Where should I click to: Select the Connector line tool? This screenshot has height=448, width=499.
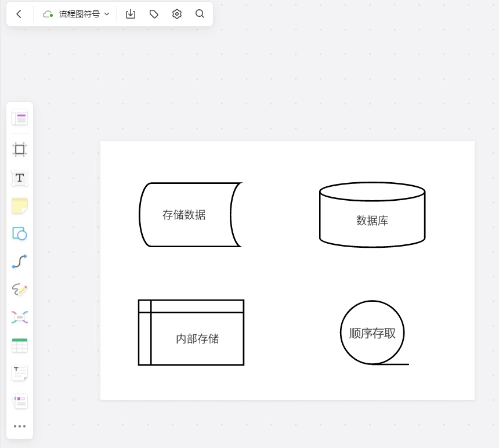[20, 261]
